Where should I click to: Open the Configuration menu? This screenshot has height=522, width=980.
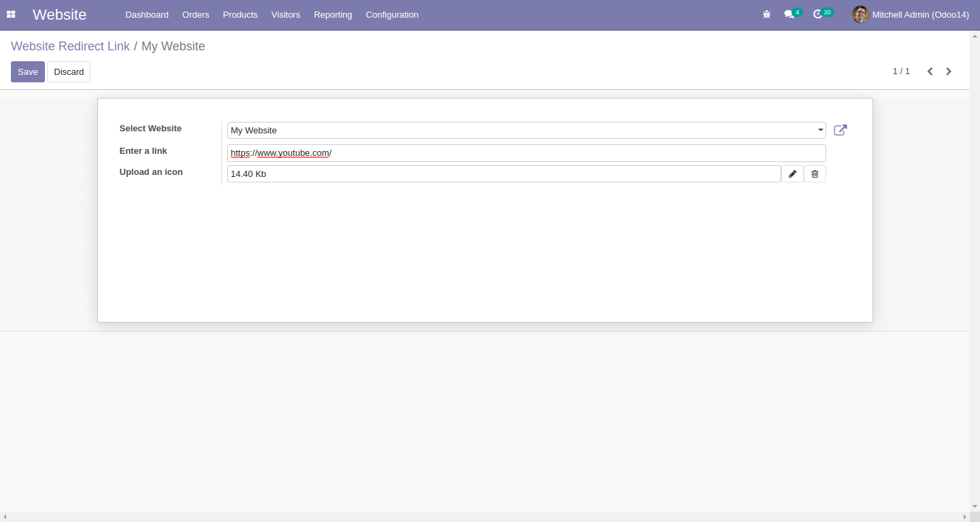[x=391, y=14]
